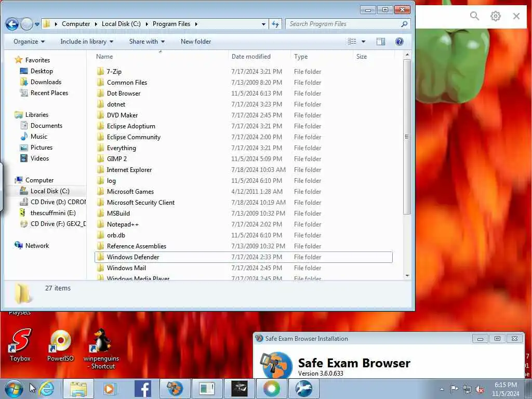The height and width of the screenshot is (399, 532).
Task: Expand arrow after Program Files breadcrumb
Action: 196,24
